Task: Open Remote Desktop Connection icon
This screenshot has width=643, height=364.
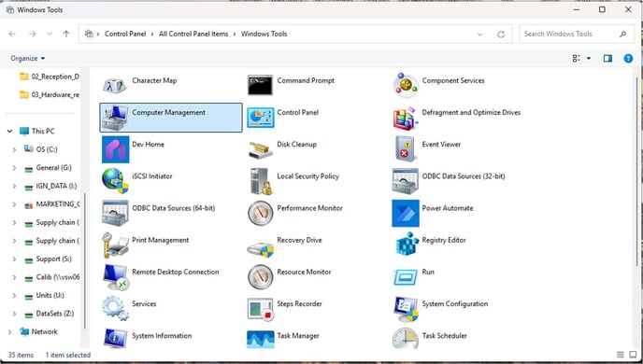Action: 115,277
